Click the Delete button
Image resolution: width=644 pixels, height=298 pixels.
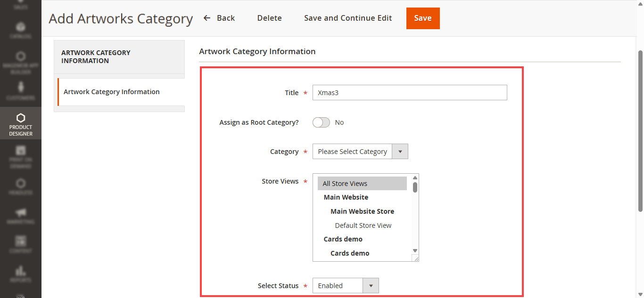click(x=269, y=18)
